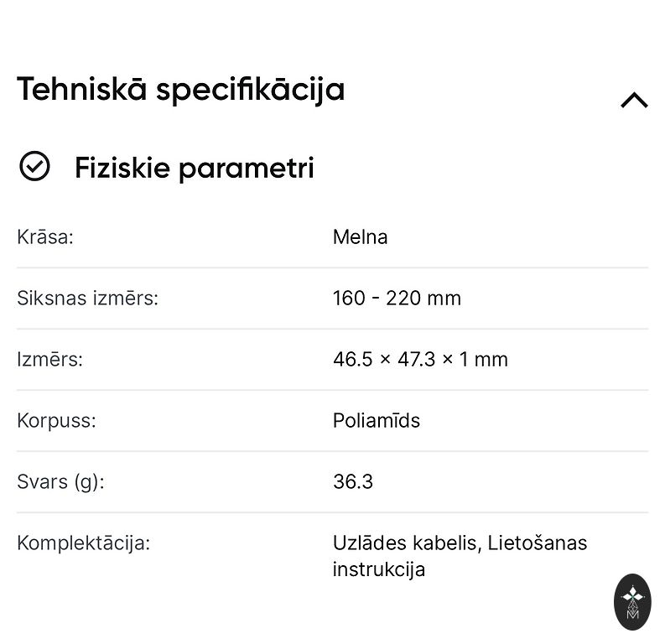
Task: Click the divider line below the Krāsa row
Action: pos(332,267)
